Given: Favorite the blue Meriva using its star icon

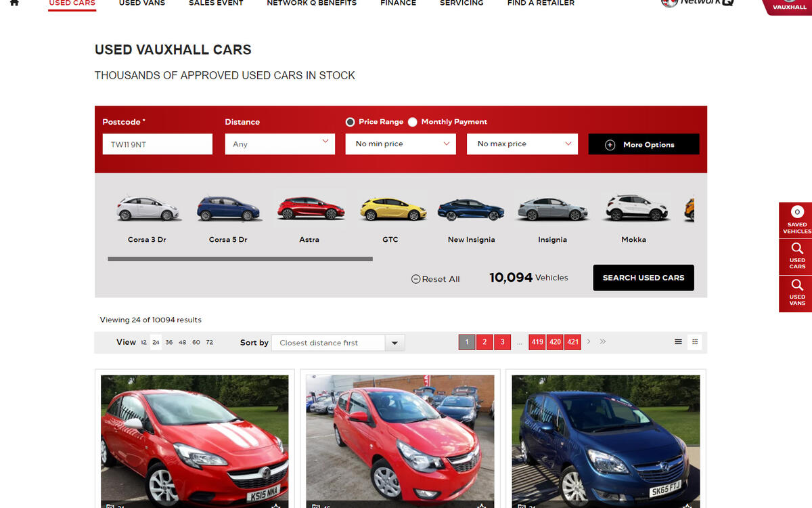Looking at the screenshot, I should (687, 505).
